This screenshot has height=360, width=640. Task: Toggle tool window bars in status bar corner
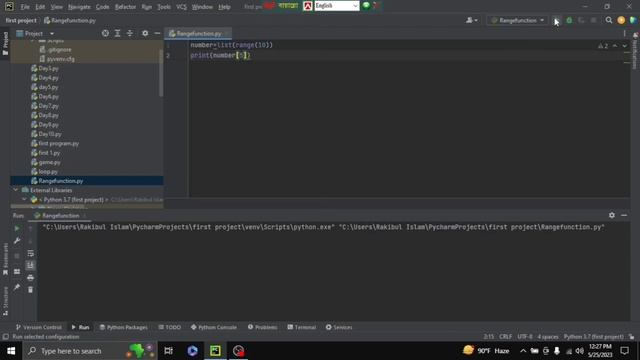5,337
